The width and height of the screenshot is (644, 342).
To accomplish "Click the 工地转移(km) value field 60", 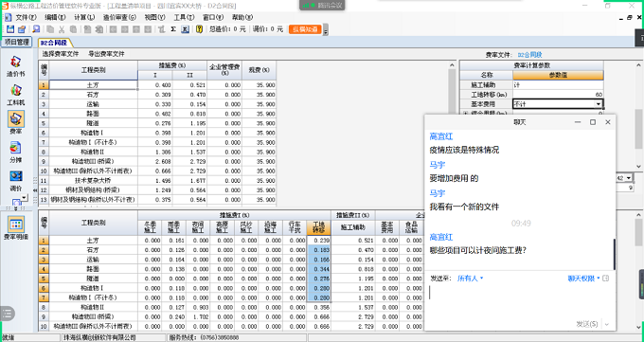I will [x=558, y=95].
